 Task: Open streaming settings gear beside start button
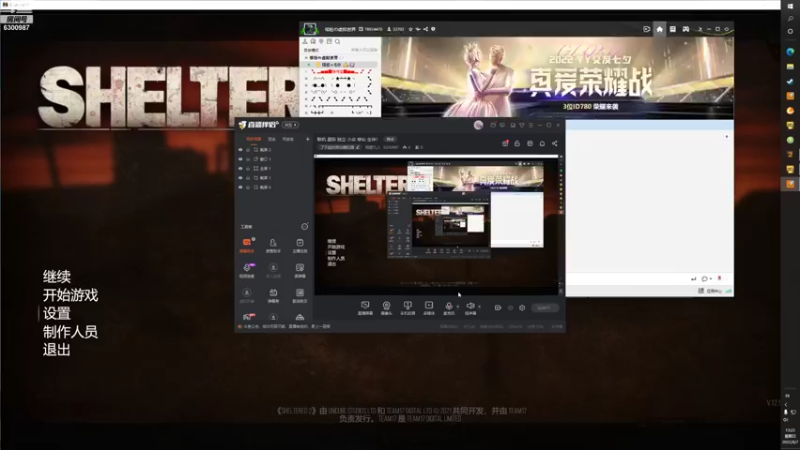pos(522,308)
